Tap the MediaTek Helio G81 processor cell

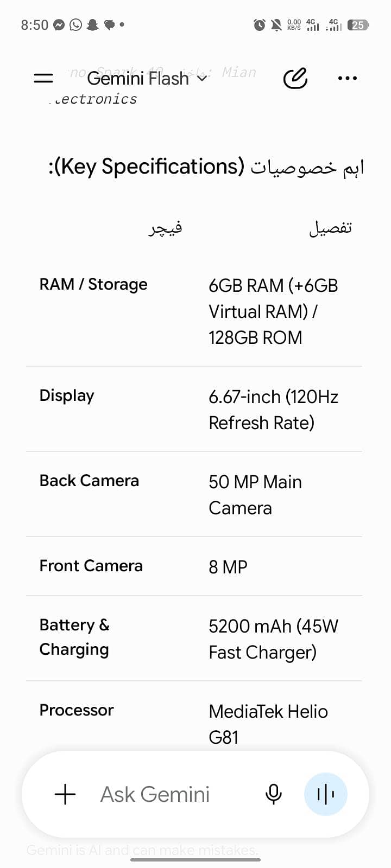pos(268,724)
